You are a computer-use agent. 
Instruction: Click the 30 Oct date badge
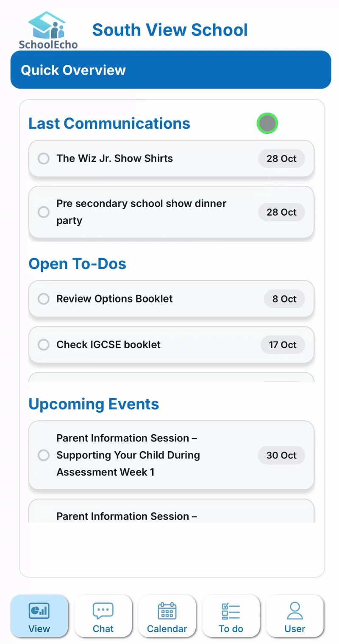[x=281, y=455]
